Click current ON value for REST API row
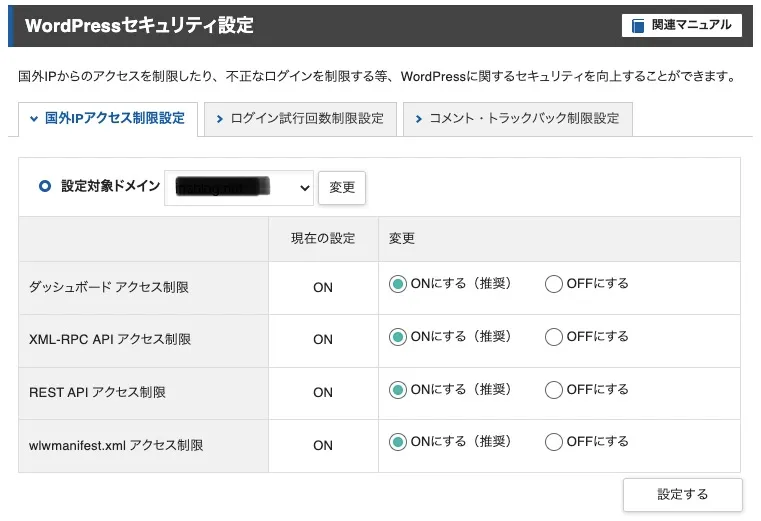The height and width of the screenshot is (521, 761). [x=323, y=392]
